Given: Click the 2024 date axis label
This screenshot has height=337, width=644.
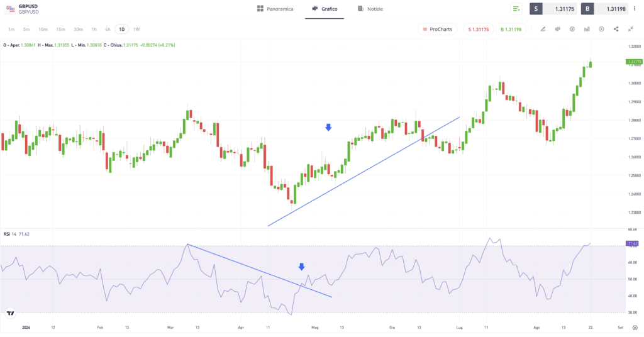Looking at the screenshot, I should pyautogui.click(x=26, y=328).
